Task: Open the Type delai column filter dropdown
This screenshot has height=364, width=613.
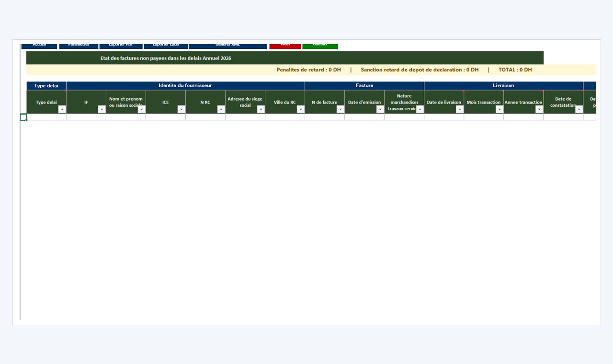Action: coord(62,109)
